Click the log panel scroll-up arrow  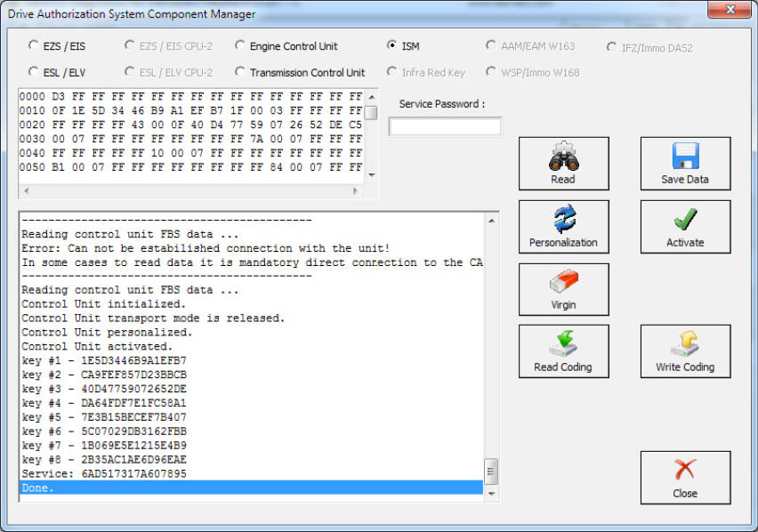point(491,220)
